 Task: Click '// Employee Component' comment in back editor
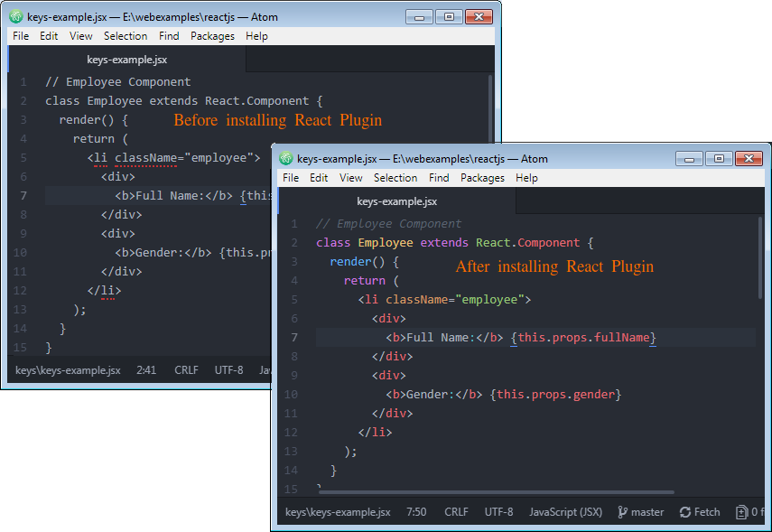pyautogui.click(x=117, y=82)
